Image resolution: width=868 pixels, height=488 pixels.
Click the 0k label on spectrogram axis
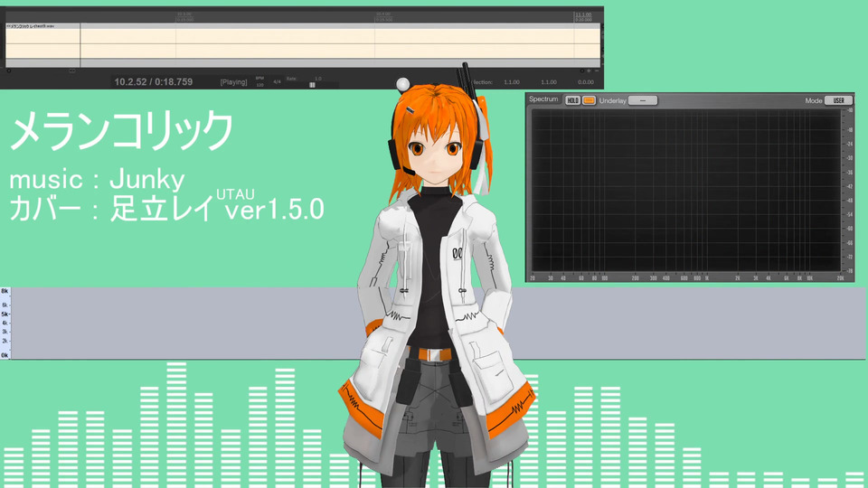click(5, 355)
